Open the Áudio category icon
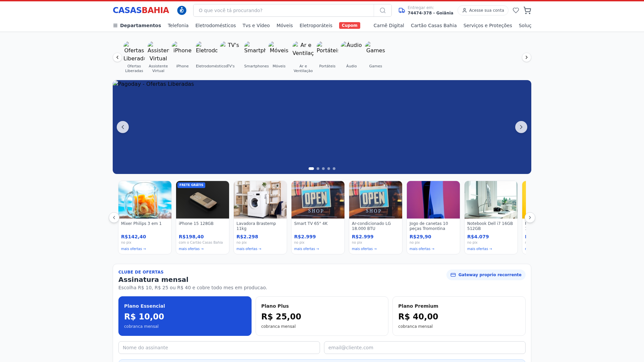 coord(352,52)
